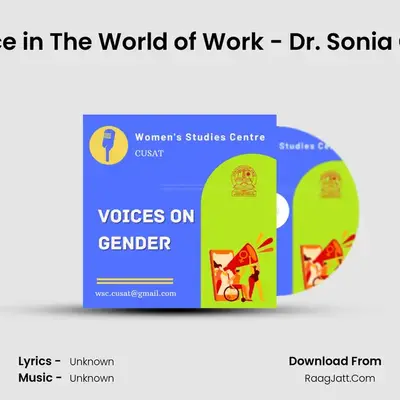This screenshot has height=400, width=400.
Task: Click 'Unknown' next to Music
Action: (x=92, y=378)
